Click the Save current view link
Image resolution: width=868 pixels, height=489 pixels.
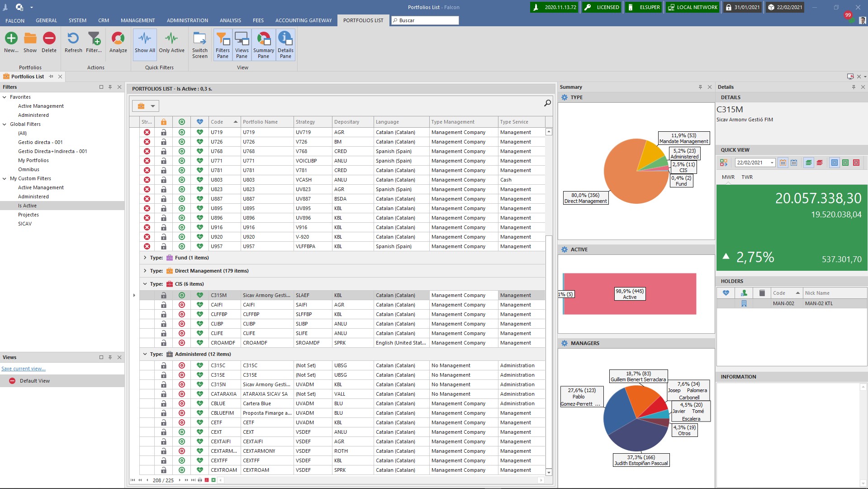tap(24, 369)
